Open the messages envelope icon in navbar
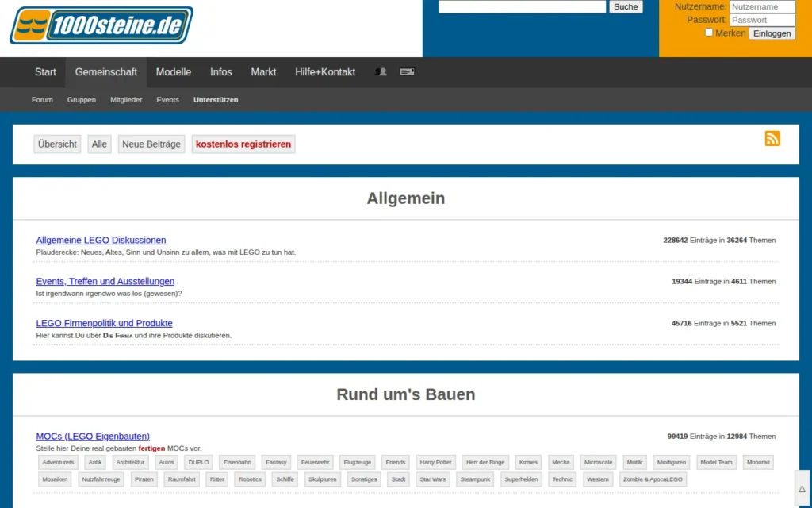The image size is (812, 508). pyautogui.click(x=407, y=72)
